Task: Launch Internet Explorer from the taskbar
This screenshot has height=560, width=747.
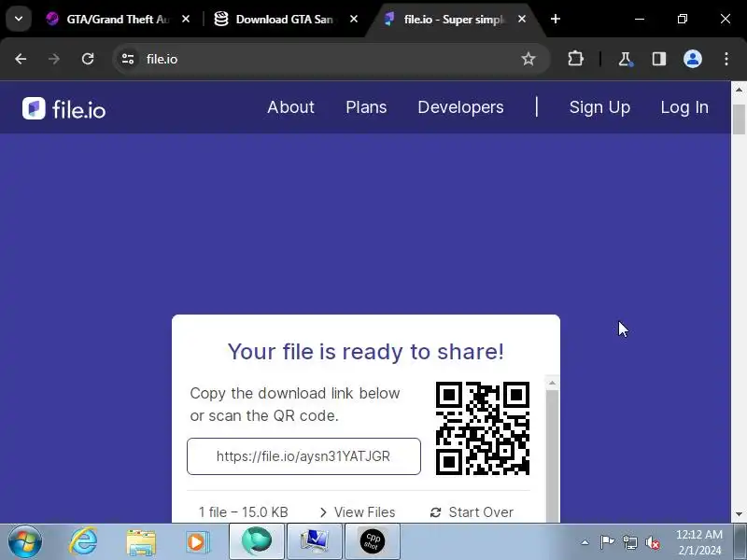Action: (83, 541)
